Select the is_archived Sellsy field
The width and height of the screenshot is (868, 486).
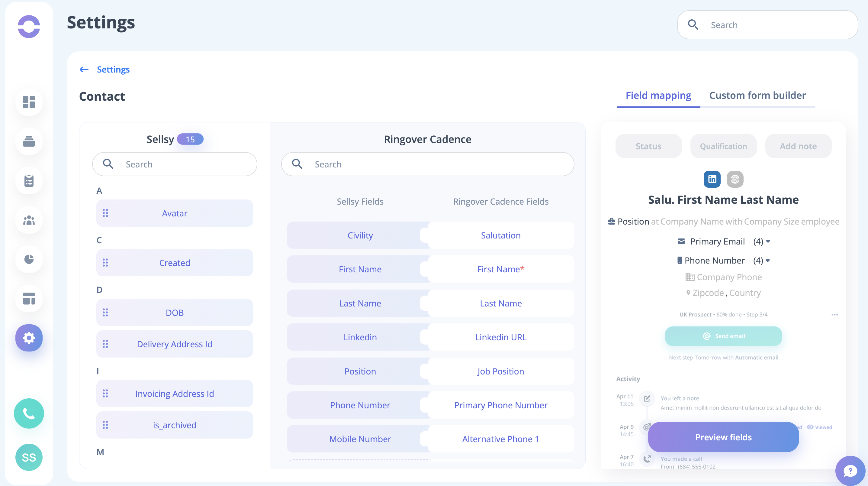tap(175, 425)
